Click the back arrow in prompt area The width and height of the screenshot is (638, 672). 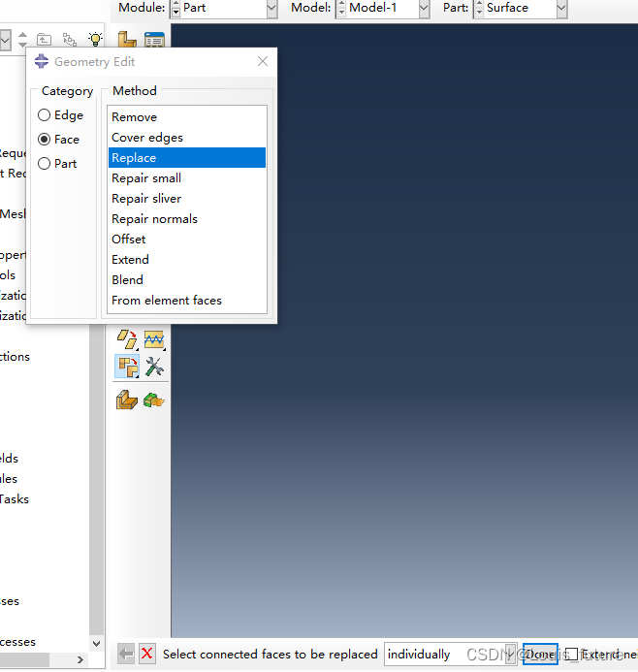tap(126, 655)
